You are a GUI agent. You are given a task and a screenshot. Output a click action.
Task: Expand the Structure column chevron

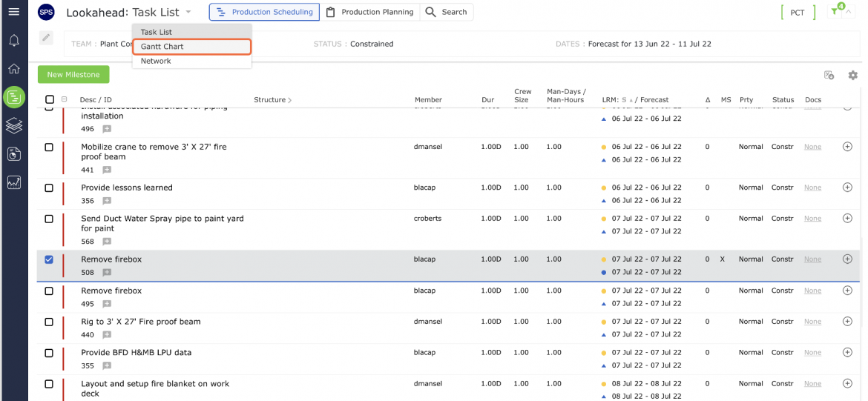290,100
